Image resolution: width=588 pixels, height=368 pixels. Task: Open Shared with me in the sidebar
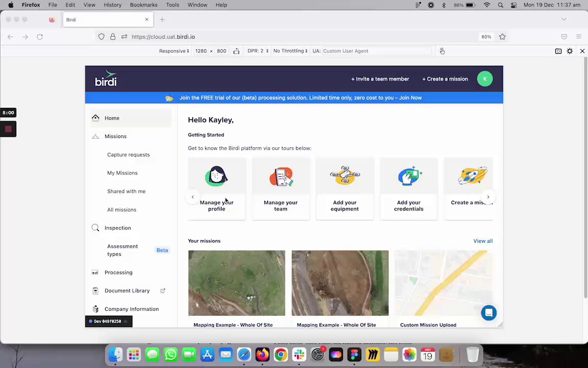[127, 192]
